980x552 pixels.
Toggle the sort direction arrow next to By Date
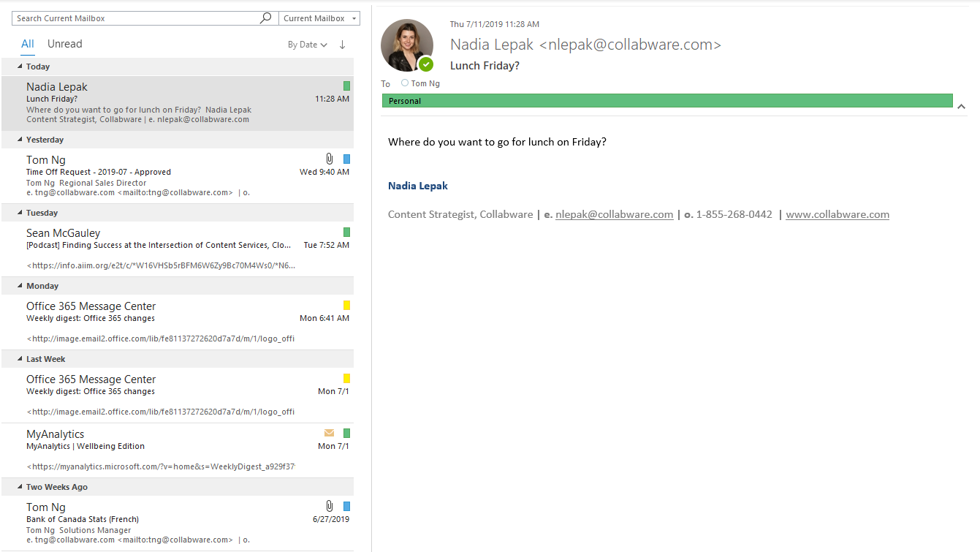(342, 45)
